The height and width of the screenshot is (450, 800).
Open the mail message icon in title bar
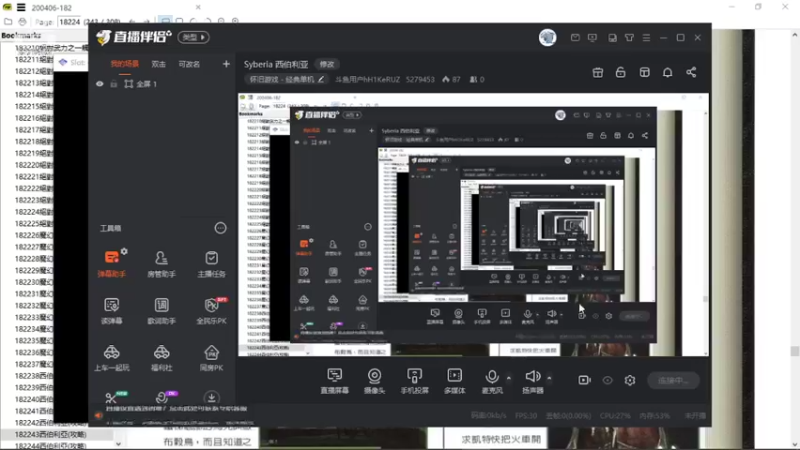coord(575,38)
